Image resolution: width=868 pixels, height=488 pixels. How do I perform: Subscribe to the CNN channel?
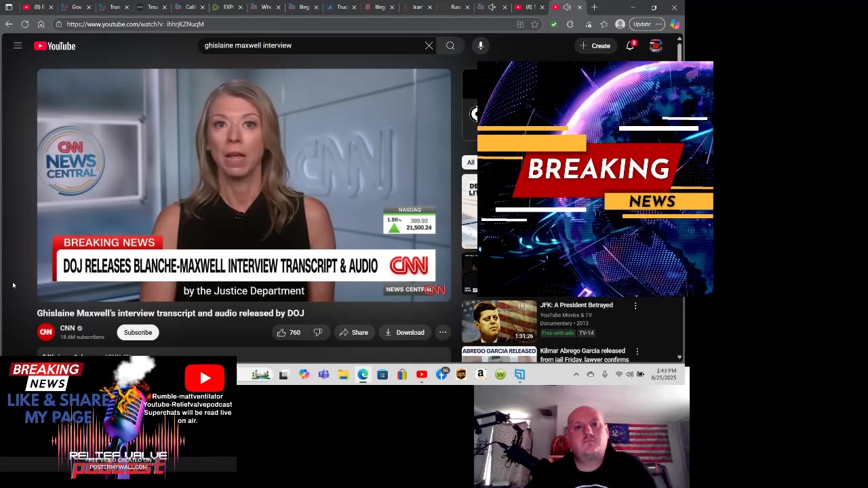tap(138, 332)
